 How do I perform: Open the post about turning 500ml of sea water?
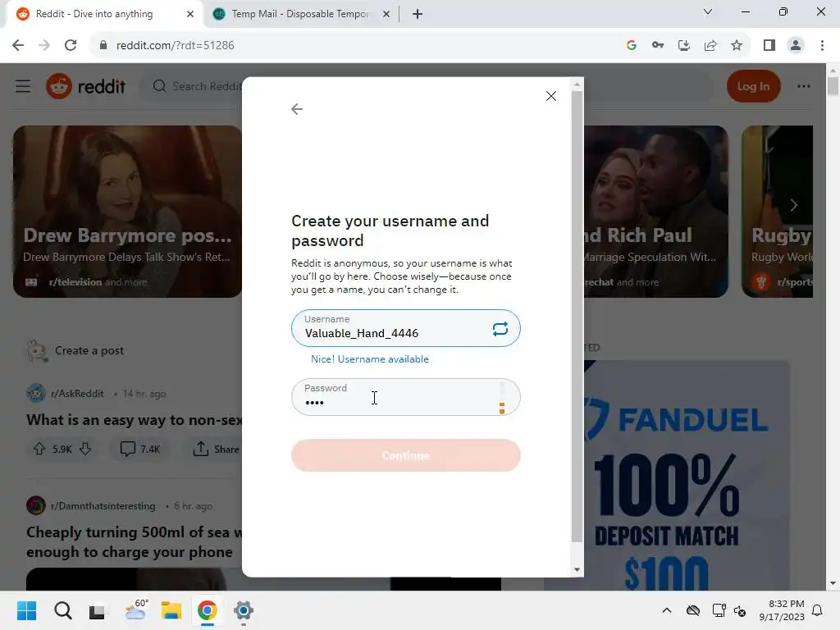click(x=134, y=541)
